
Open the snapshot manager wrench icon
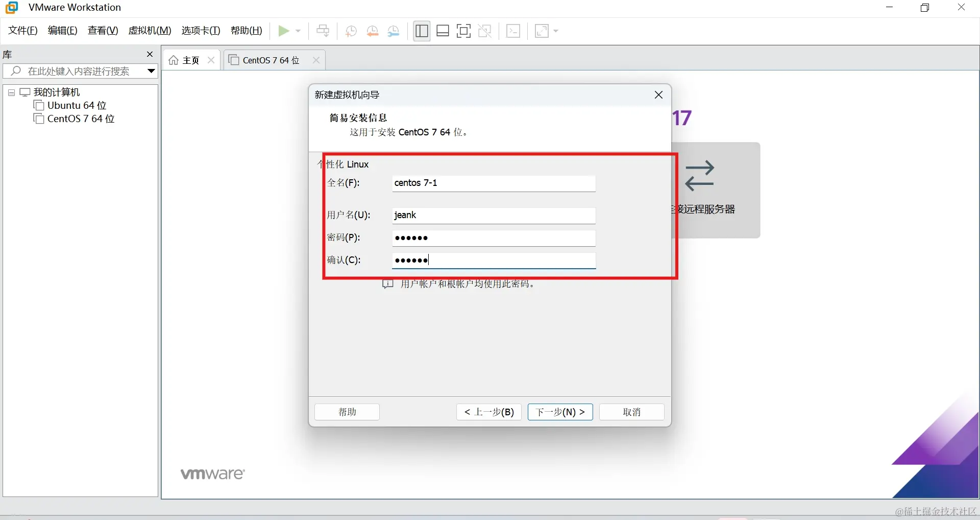click(x=394, y=31)
